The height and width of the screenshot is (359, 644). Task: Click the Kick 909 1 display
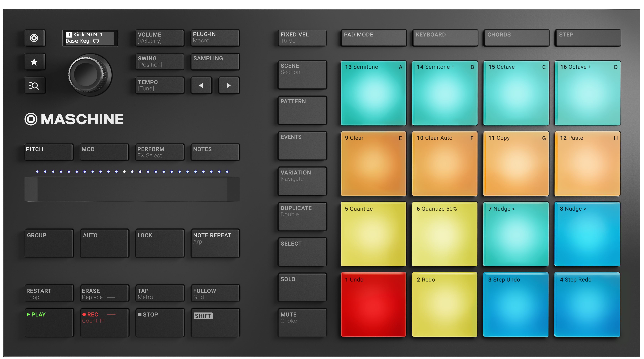click(x=90, y=38)
